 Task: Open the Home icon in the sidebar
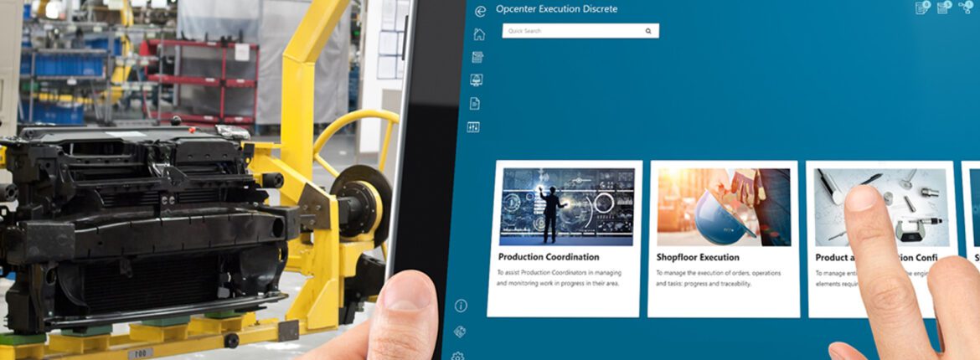pos(479,33)
